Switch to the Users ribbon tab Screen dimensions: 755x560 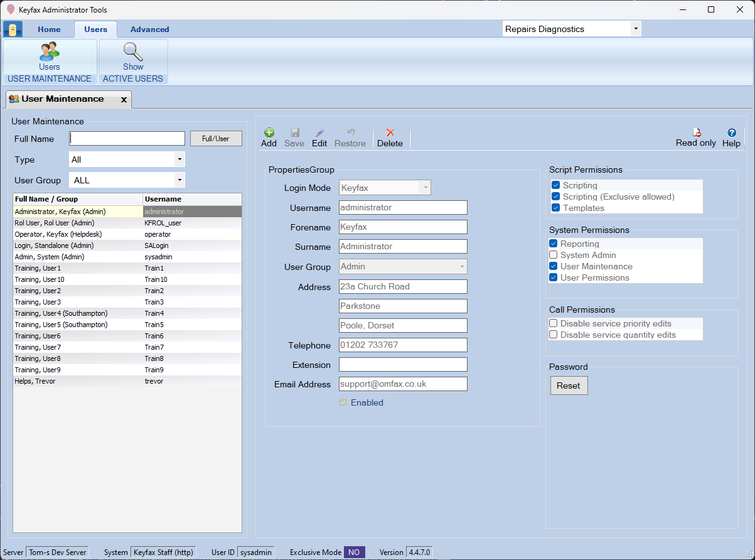tap(95, 30)
